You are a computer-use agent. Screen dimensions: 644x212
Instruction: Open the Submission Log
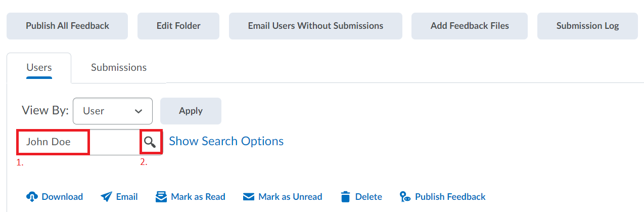587,26
